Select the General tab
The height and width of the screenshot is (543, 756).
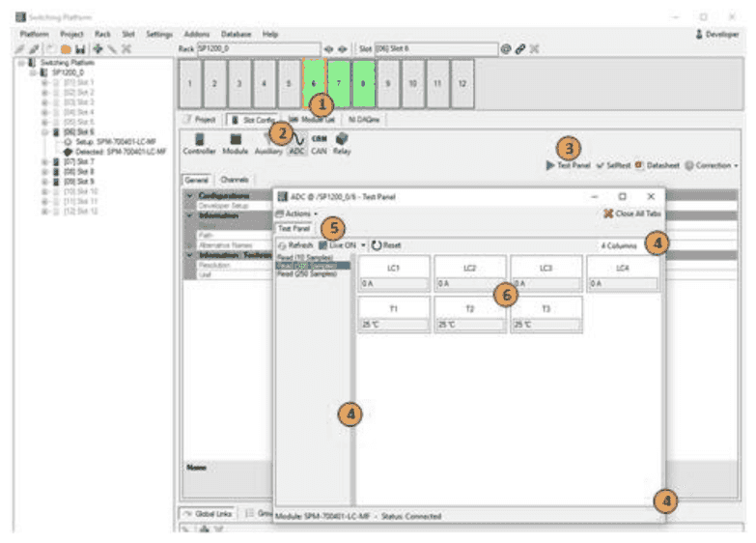pyautogui.click(x=197, y=180)
